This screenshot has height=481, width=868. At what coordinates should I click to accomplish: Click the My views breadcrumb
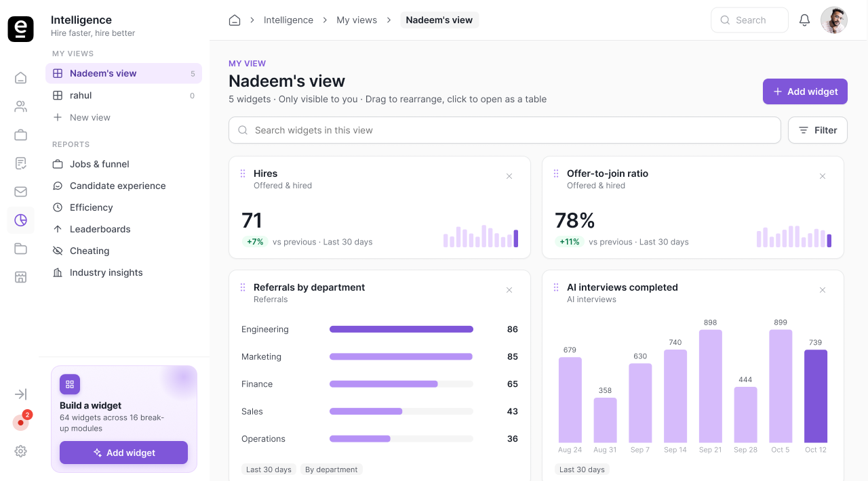point(357,20)
